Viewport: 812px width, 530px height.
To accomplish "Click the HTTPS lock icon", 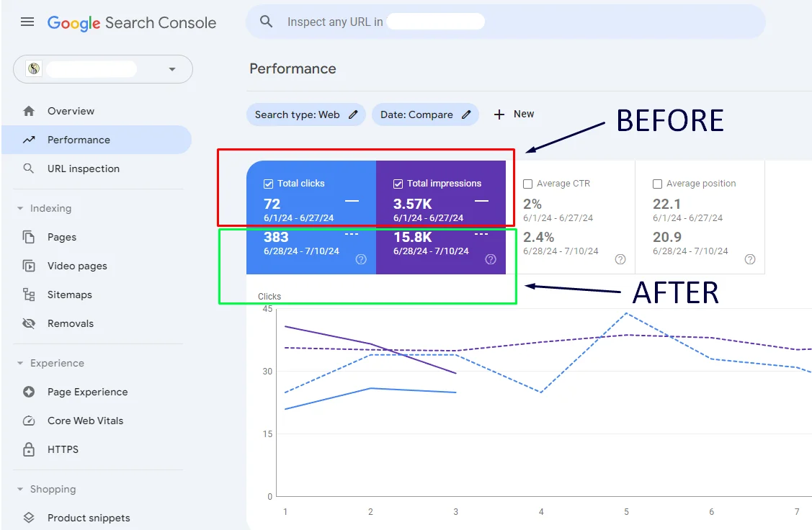I will 29,449.
